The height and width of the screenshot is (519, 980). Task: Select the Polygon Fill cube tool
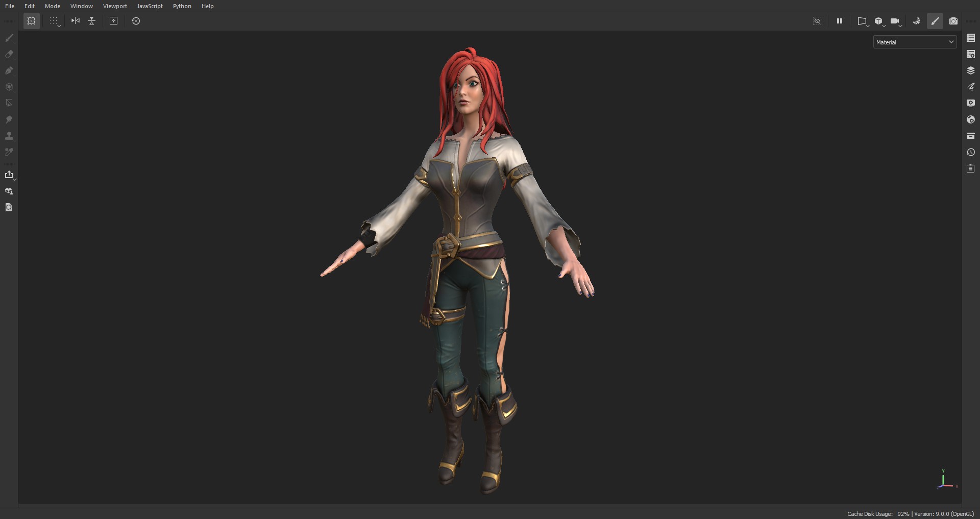9,87
